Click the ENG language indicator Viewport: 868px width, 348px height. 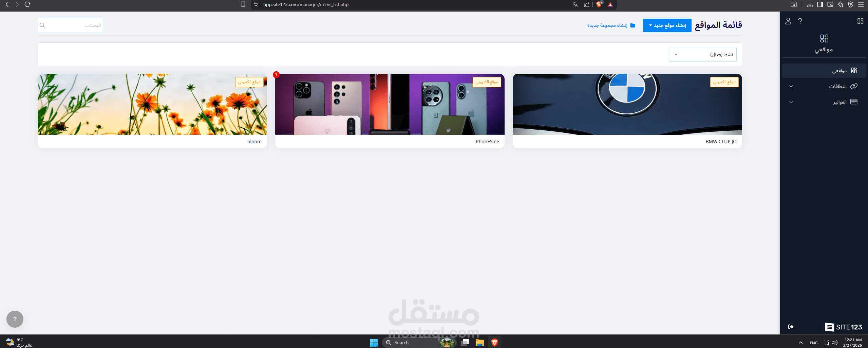click(x=813, y=343)
